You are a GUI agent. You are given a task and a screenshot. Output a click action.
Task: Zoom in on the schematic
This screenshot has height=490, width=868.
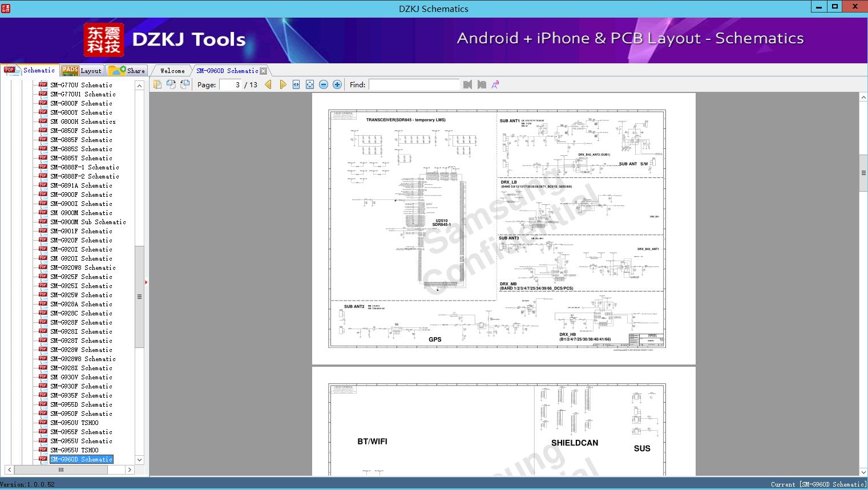click(x=337, y=84)
